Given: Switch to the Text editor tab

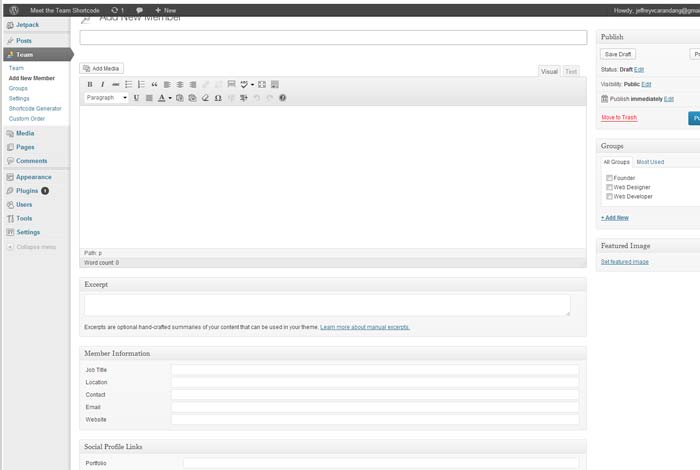Looking at the screenshot, I should click(571, 72).
